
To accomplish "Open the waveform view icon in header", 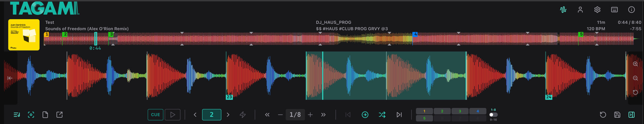I will 563,10.
